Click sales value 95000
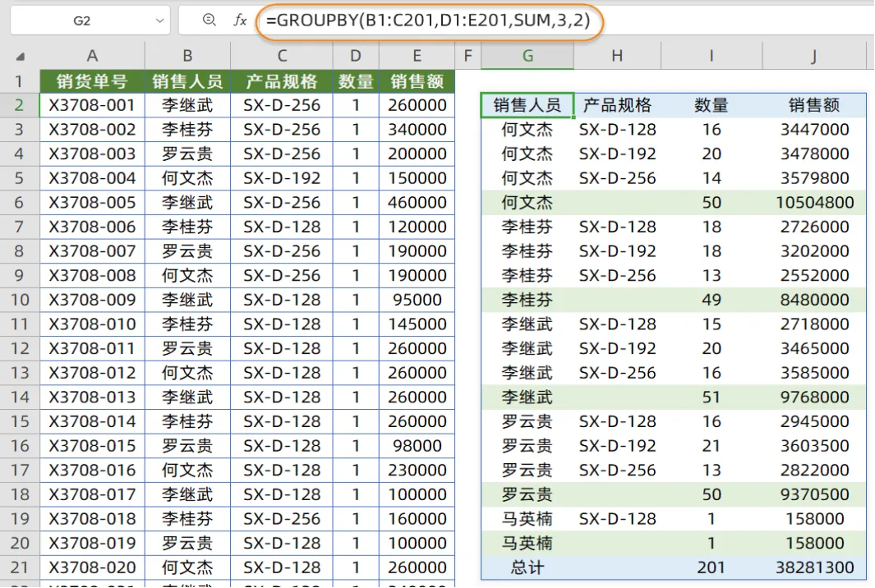This screenshot has width=875, height=588. point(417,300)
